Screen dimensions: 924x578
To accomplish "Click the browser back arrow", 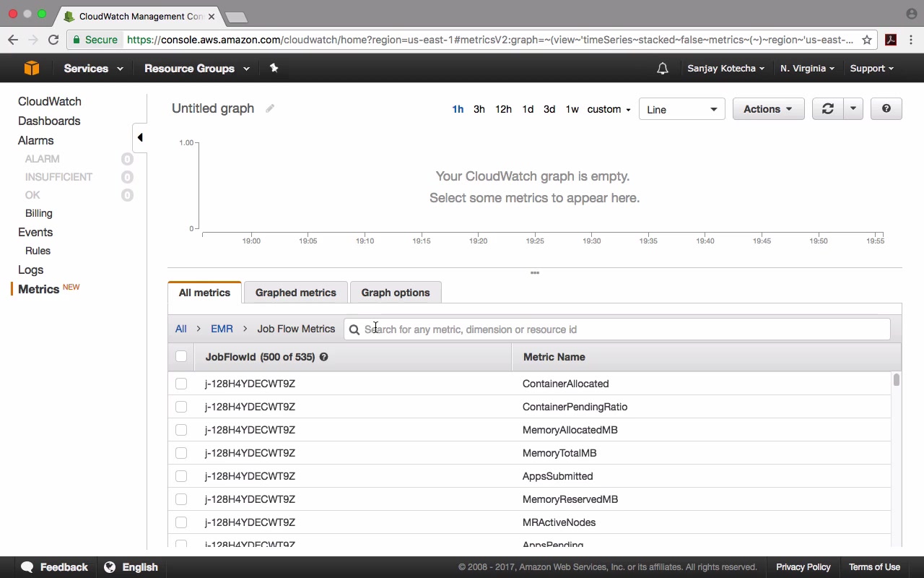I will (14, 40).
